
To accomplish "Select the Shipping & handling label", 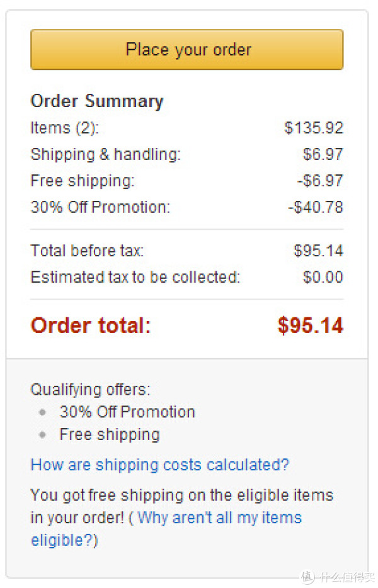I will (105, 154).
